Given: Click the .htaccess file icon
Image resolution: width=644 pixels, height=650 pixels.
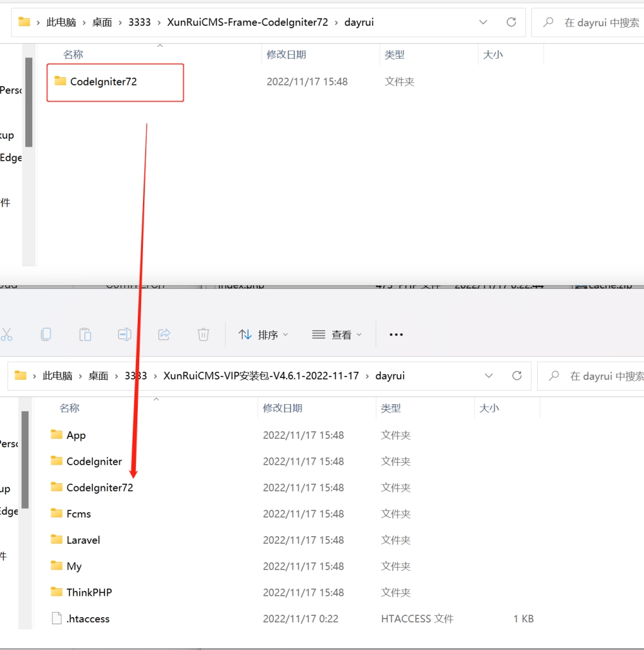Looking at the screenshot, I should coord(57,618).
